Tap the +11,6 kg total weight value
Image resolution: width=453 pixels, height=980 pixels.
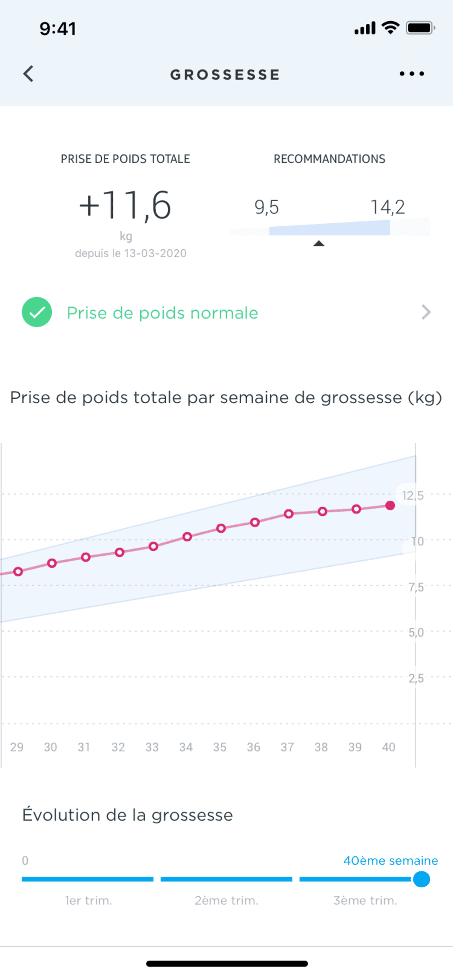coord(125,206)
